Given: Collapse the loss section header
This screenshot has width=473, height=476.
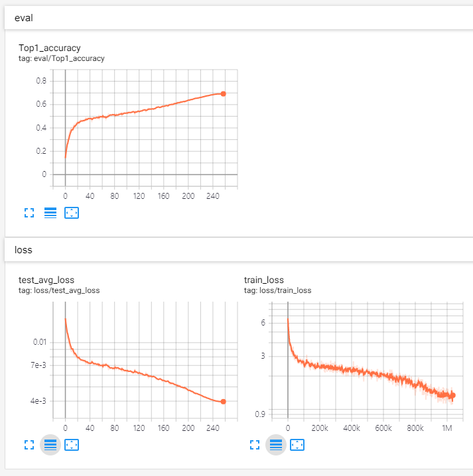Looking at the screenshot, I should (24, 250).
